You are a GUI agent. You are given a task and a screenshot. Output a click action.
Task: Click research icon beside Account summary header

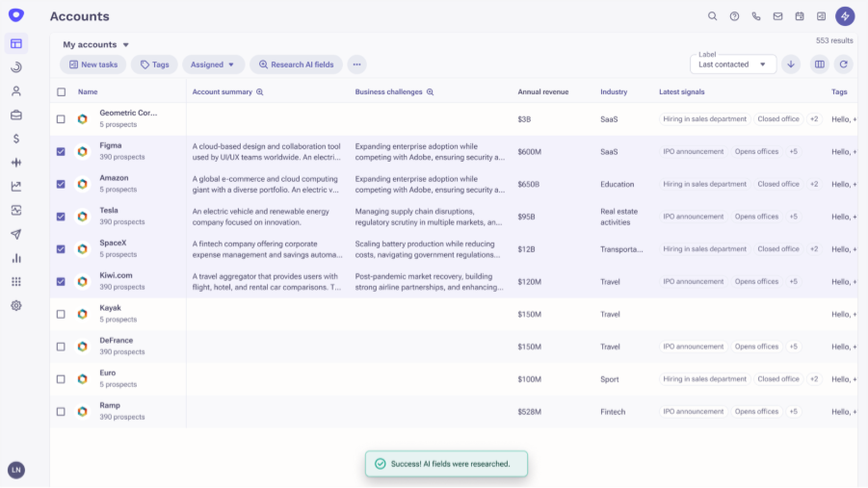(x=259, y=91)
